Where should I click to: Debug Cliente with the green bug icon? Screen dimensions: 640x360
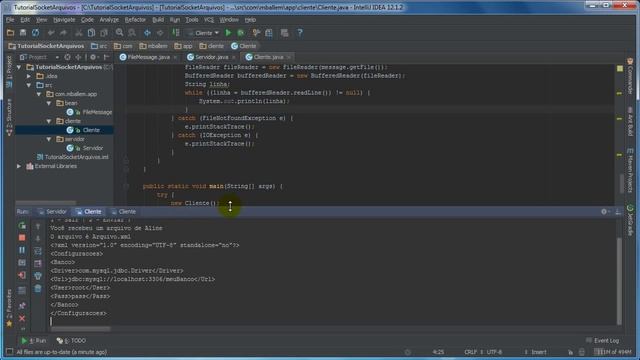[241, 33]
